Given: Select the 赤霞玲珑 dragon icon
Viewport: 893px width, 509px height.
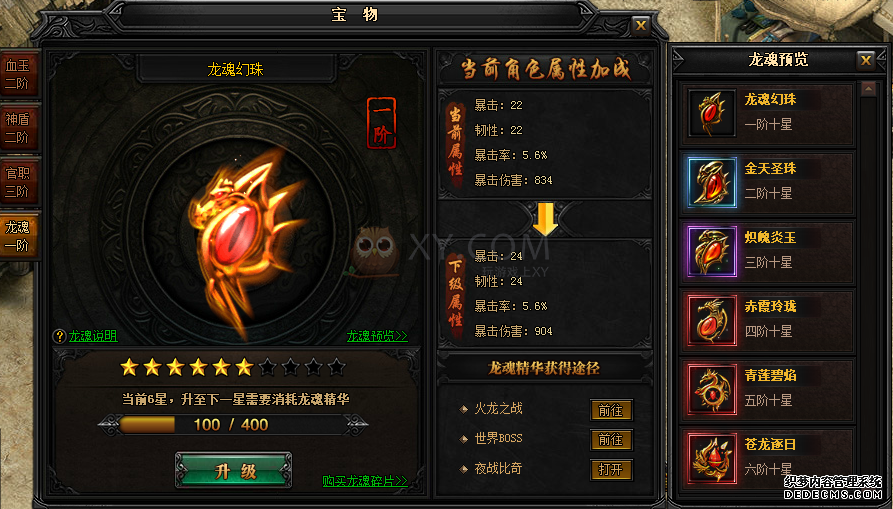Looking at the screenshot, I should 711,320.
